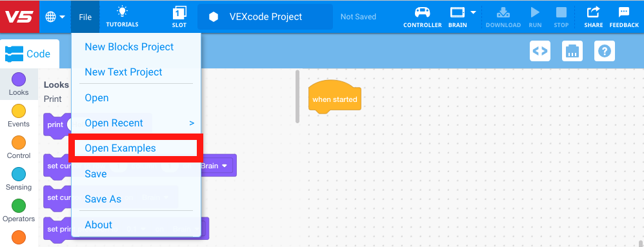Select New Blocks Project menu item

(129, 47)
